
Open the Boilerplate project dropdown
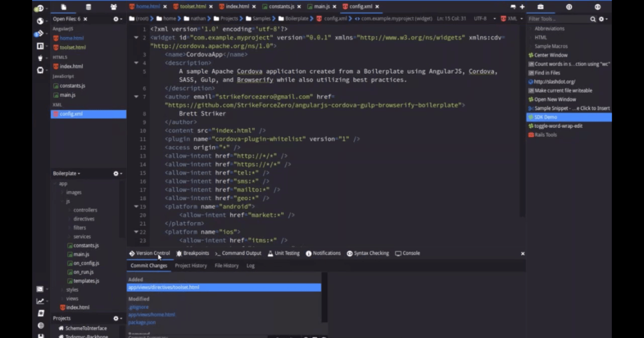point(67,173)
